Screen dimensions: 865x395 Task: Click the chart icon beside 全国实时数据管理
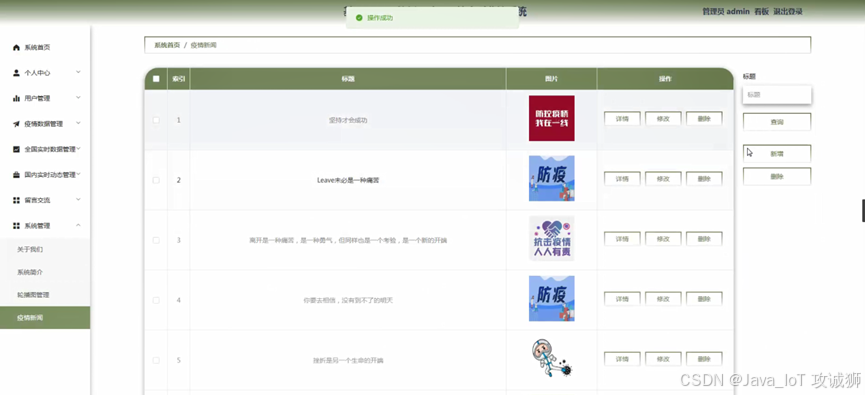[x=16, y=149]
